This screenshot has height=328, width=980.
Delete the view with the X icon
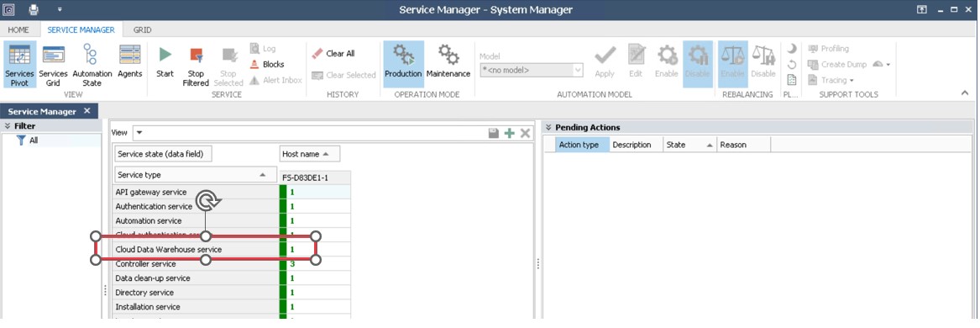point(525,133)
